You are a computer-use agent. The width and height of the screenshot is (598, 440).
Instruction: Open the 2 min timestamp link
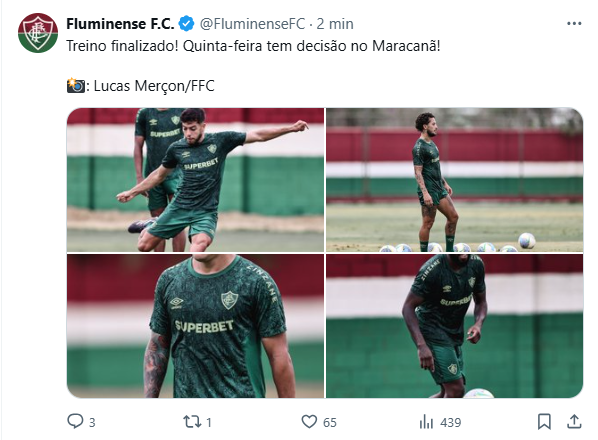point(335,24)
